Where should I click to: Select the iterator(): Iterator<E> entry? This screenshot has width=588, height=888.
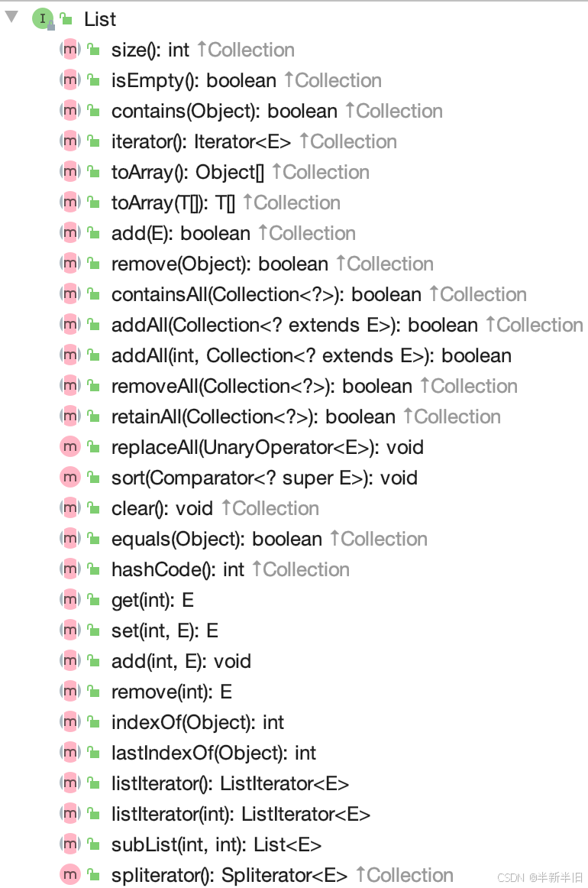[201, 141]
